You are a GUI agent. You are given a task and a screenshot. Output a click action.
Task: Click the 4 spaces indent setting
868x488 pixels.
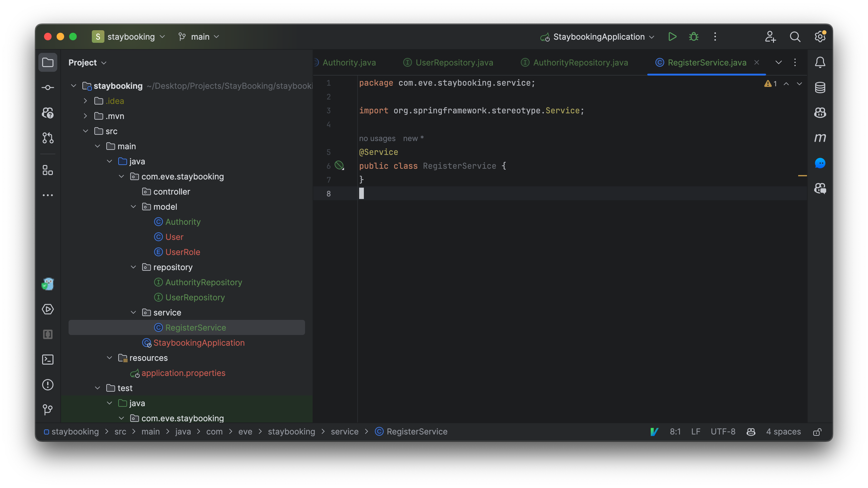(783, 432)
